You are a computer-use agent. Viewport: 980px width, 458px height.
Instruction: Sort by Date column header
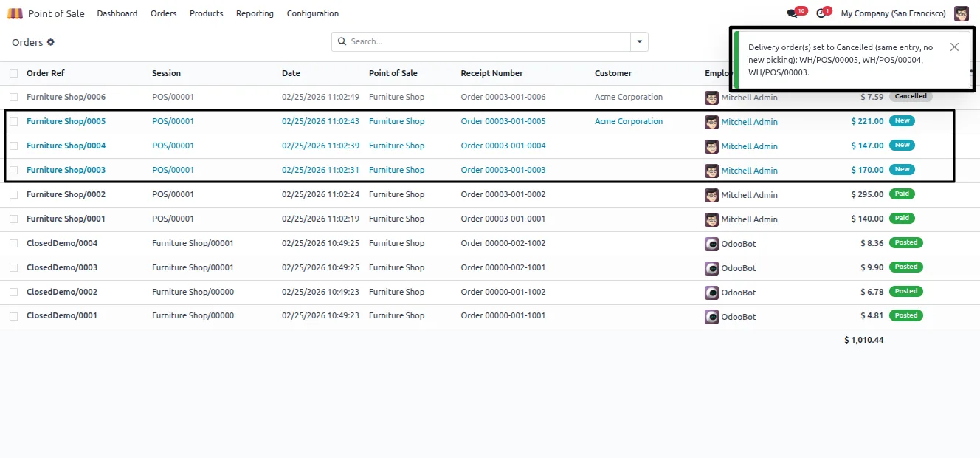[291, 73]
